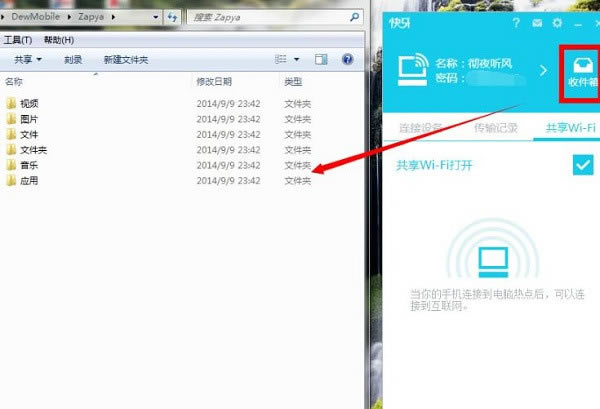This screenshot has width=600, height=409.
Task: Click the 图片 folder icon
Action: (11, 119)
